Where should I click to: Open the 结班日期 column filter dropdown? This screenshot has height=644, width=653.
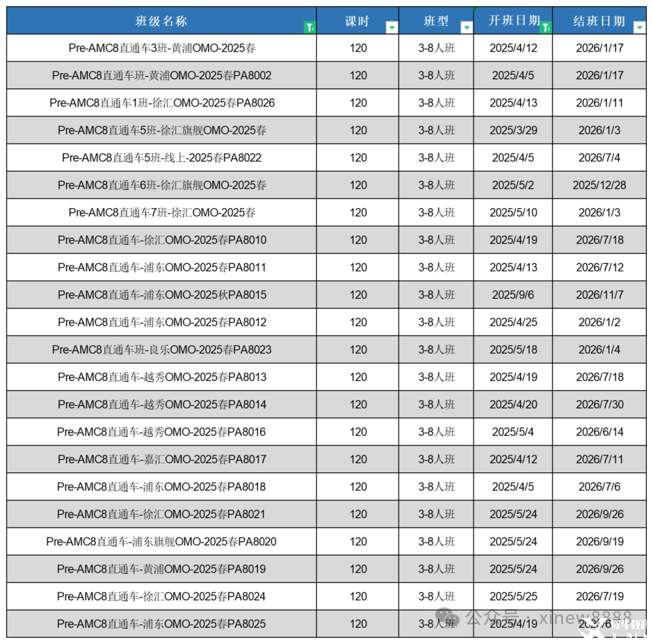pyautogui.click(x=639, y=27)
